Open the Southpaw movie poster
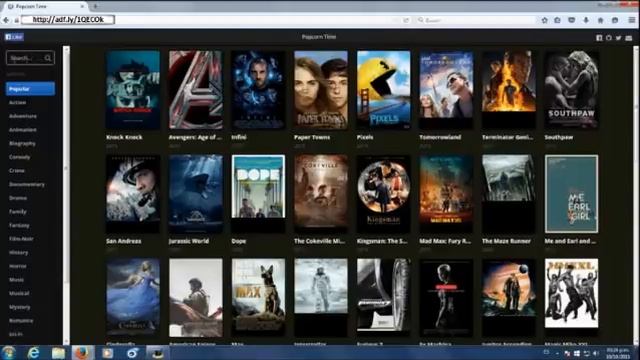This screenshot has height=360, width=640. [x=571, y=89]
